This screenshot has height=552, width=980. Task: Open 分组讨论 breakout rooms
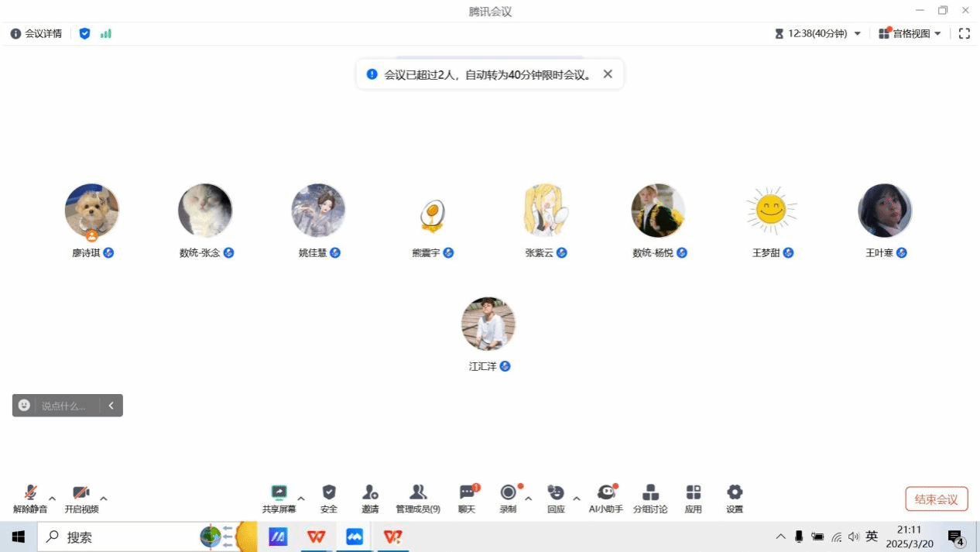[x=650, y=493]
